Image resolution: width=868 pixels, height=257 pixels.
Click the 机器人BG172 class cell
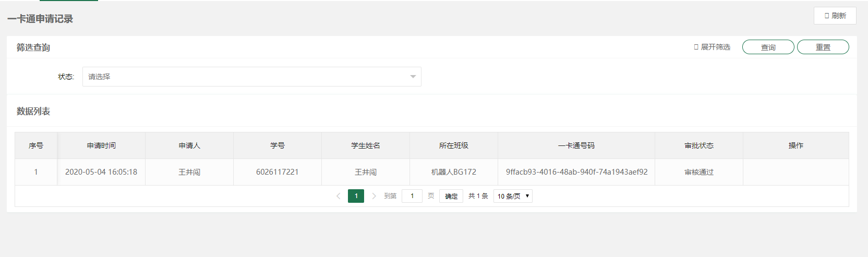pyautogui.click(x=453, y=172)
